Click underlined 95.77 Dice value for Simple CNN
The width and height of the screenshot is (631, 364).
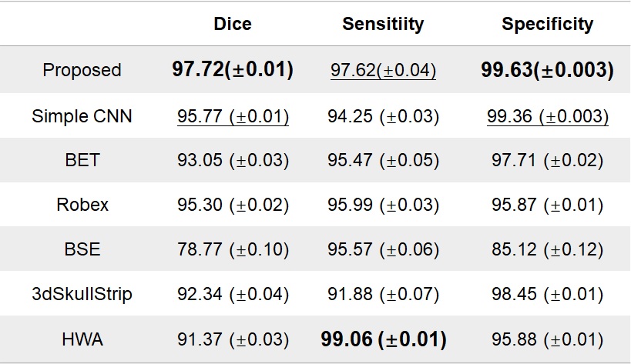(233, 117)
